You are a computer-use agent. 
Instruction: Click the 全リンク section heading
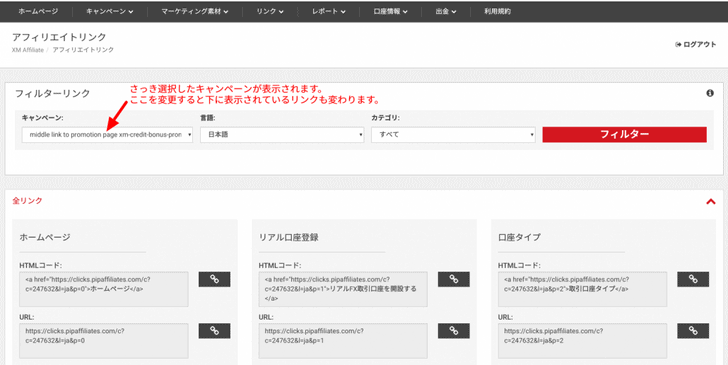coord(27,201)
